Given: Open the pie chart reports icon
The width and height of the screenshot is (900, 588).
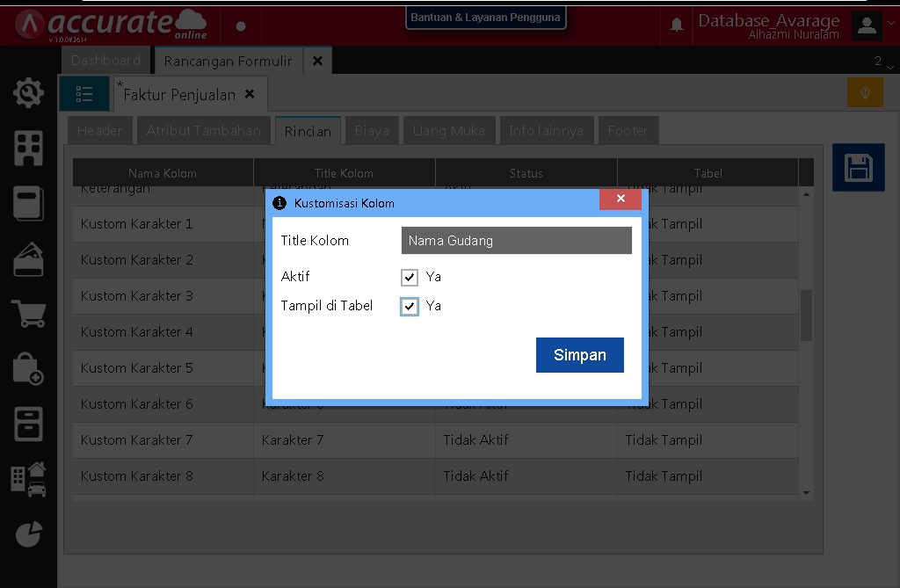Looking at the screenshot, I should pyautogui.click(x=29, y=534).
